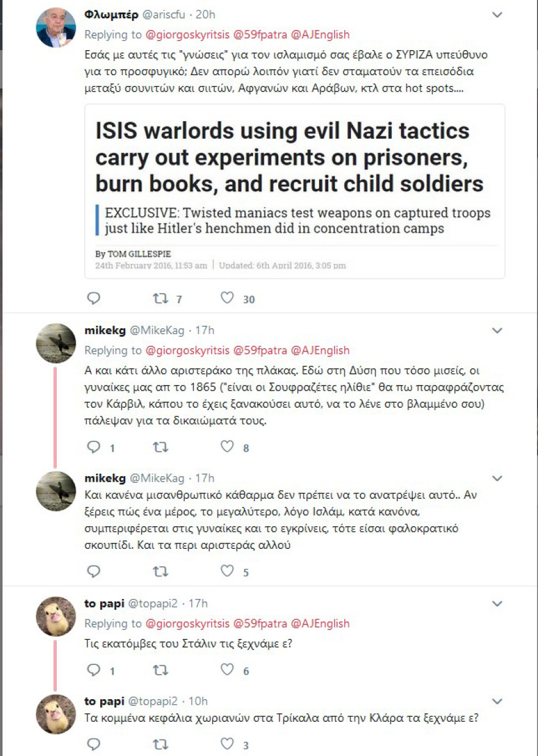This screenshot has height=756, width=538.
Task: Open dropdown on to papi's first tweet
Action: (x=498, y=604)
